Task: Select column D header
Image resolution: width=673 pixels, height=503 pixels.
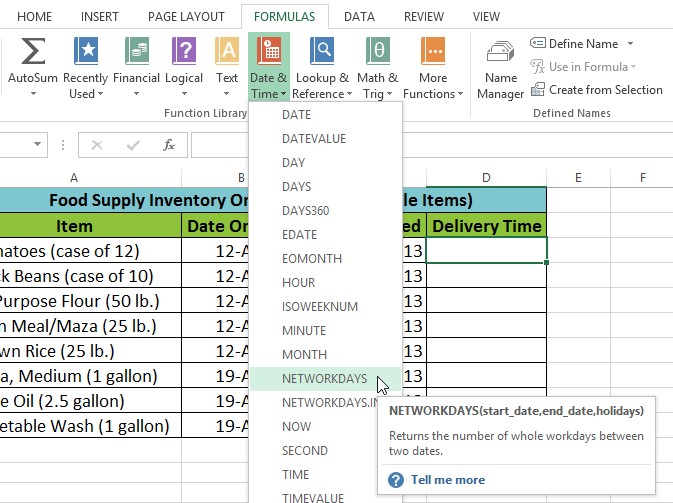Action: point(486,178)
